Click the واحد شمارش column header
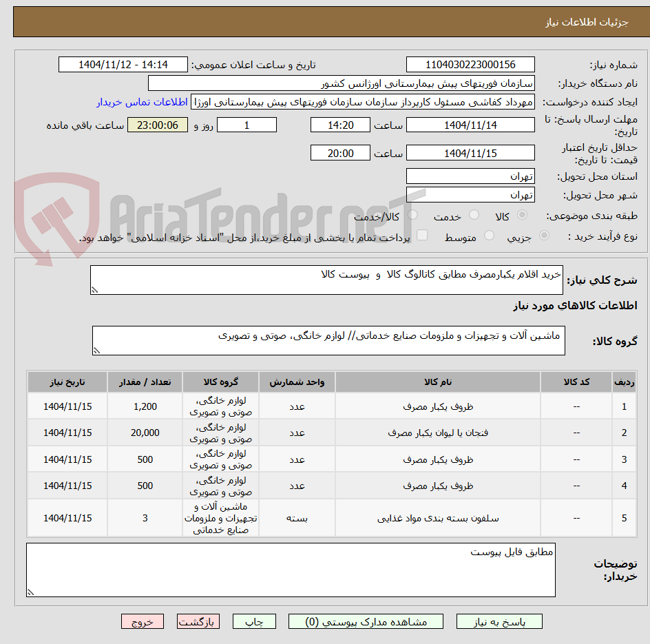Viewport: 650px width, 644px height. click(297, 382)
